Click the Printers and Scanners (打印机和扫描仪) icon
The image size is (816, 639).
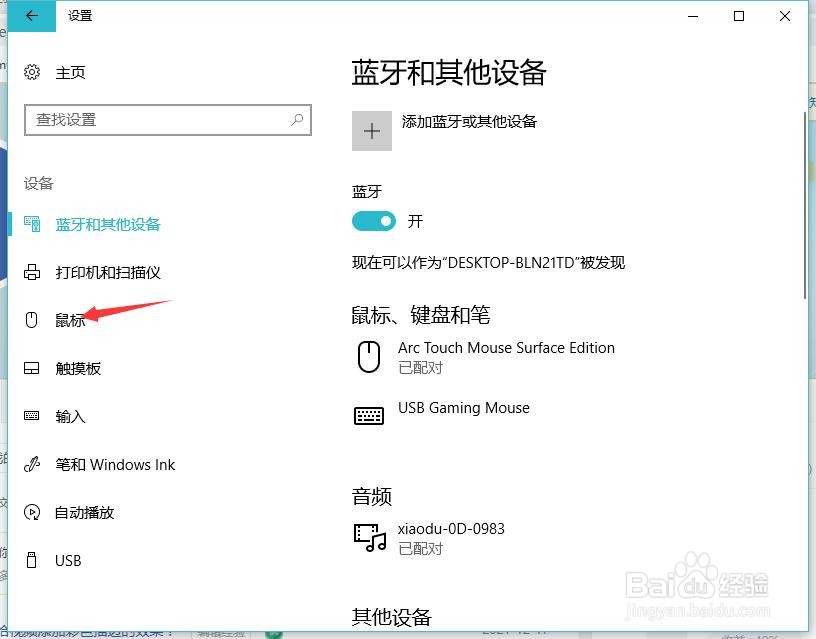point(30,272)
